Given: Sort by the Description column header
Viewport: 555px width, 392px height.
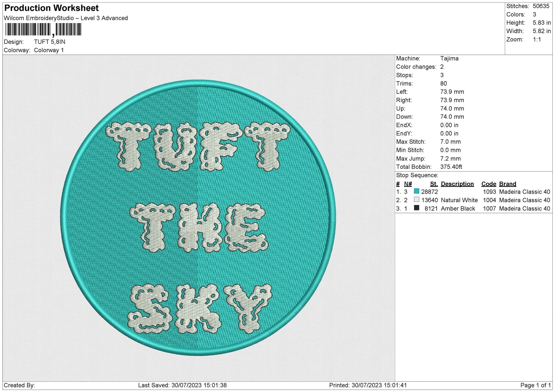Looking at the screenshot, I should click(457, 184).
